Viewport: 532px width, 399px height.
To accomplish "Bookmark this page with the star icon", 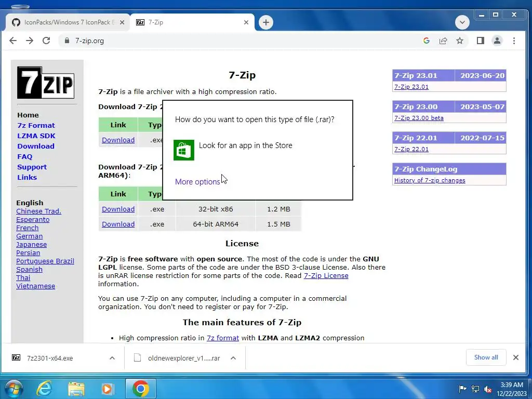I will tap(460, 41).
